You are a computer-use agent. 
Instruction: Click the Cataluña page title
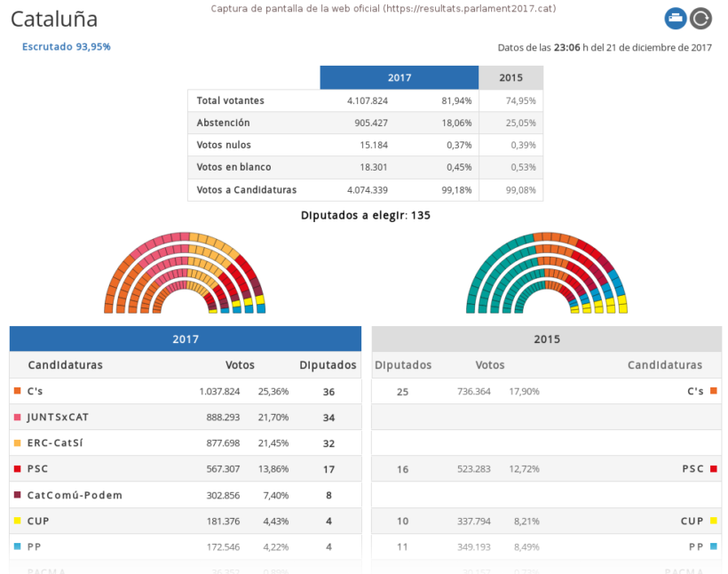54,20
